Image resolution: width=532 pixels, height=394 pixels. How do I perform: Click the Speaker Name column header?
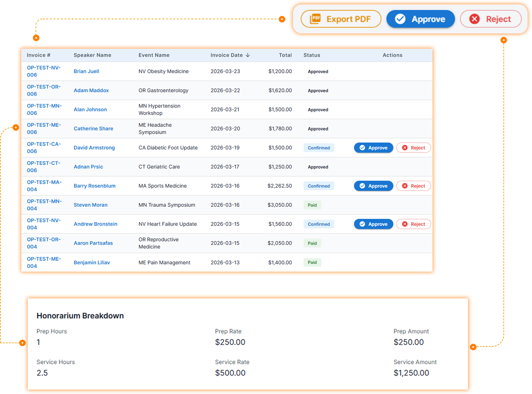(x=92, y=55)
